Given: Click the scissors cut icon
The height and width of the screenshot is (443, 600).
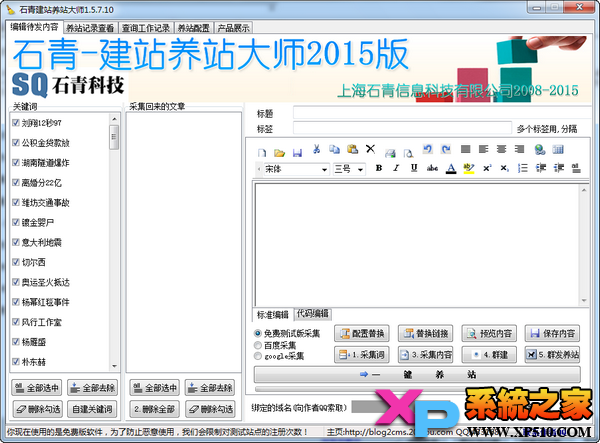Looking at the screenshot, I should [316, 149].
